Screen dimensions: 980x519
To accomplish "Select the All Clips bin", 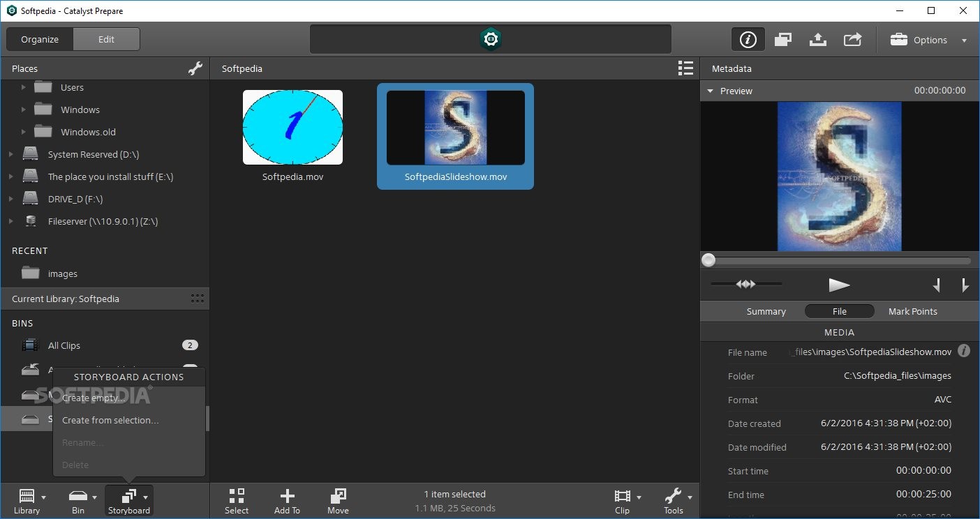I will [x=105, y=345].
